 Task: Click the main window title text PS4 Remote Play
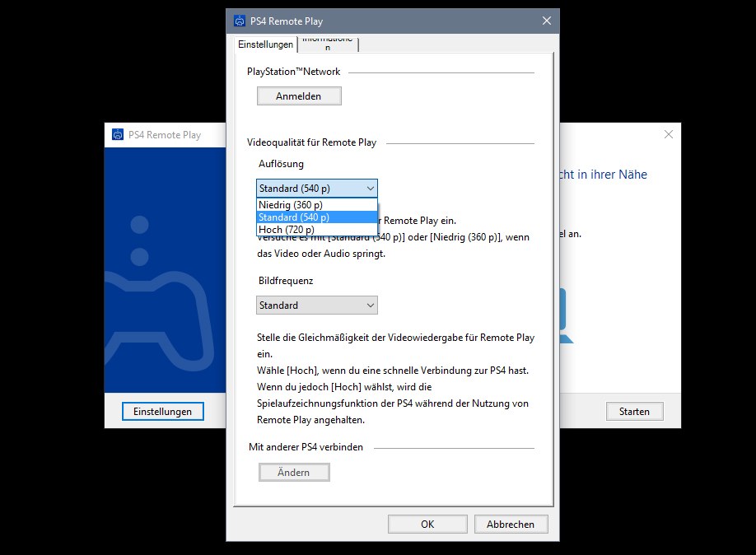tap(165, 135)
